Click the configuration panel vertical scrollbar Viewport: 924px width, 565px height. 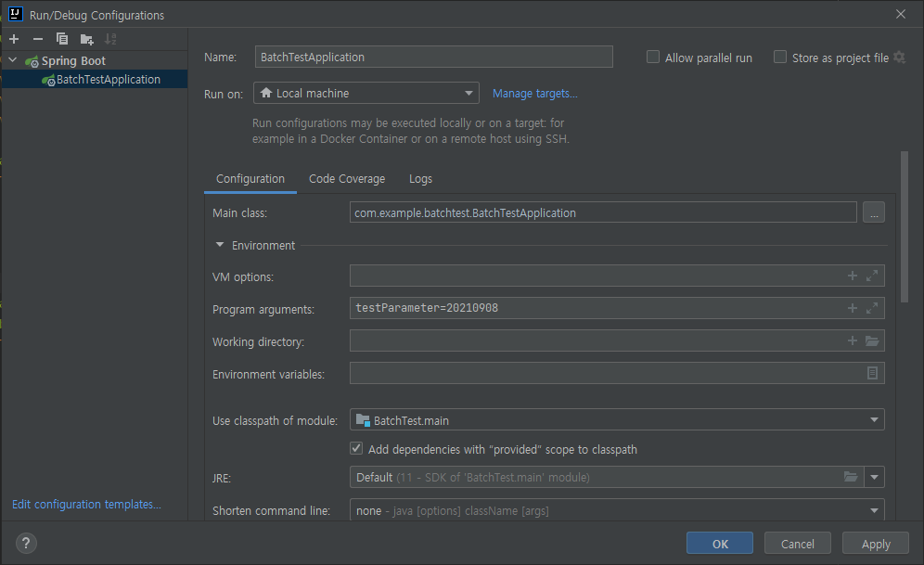tap(905, 226)
